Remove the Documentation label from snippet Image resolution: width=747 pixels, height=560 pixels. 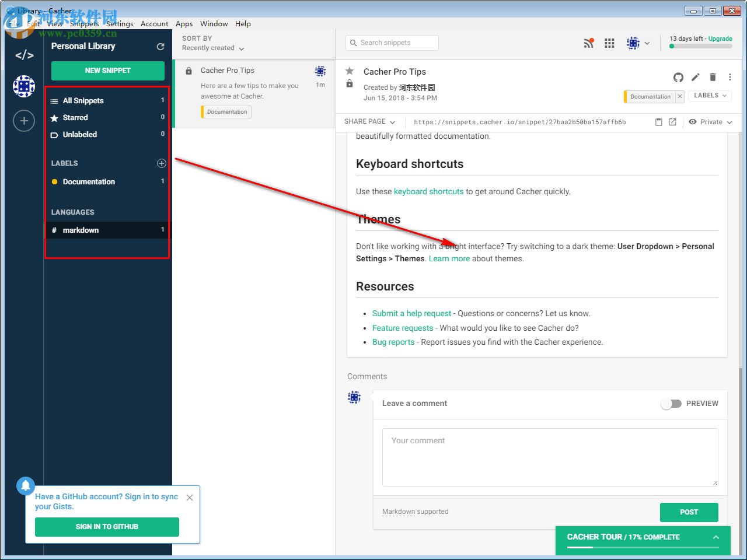click(680, 97)
